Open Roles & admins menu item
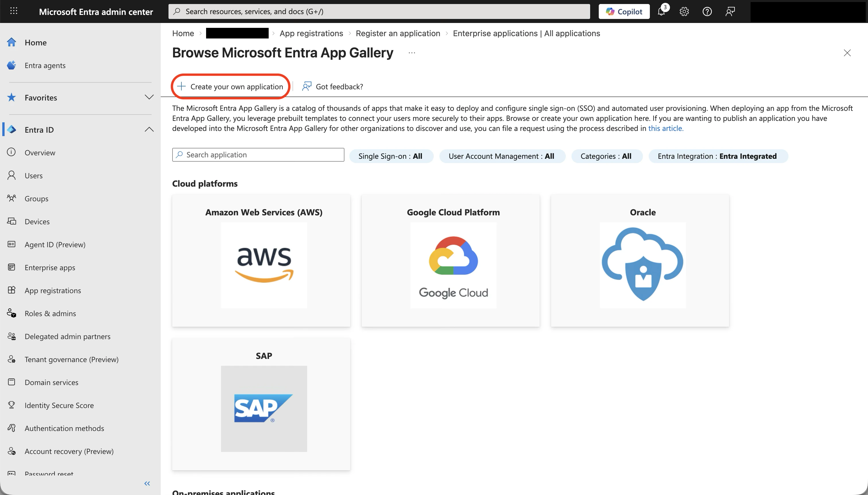Screen dimensions: 868x495 [x=50, y=314]
